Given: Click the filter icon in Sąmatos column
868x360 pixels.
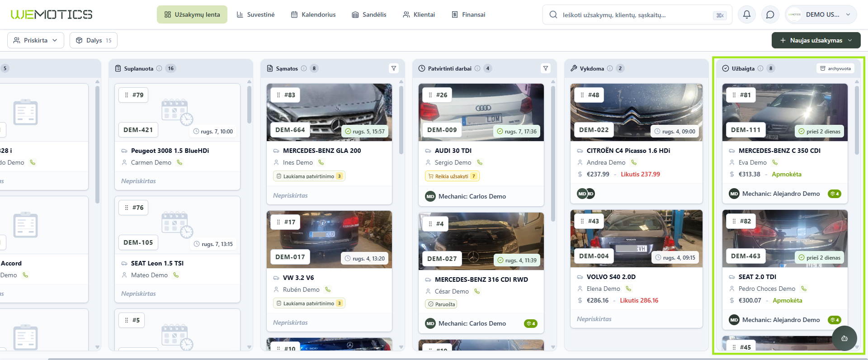Looking at the screenshot, I should tap(394, 68).
